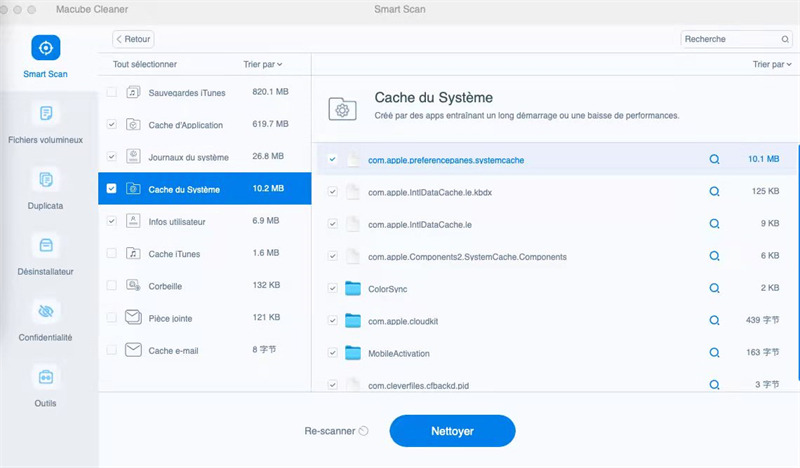This screenshot has height=468, width=800.
Task: Reveal MobileActivation with magnifier icon
Action: 714,352
